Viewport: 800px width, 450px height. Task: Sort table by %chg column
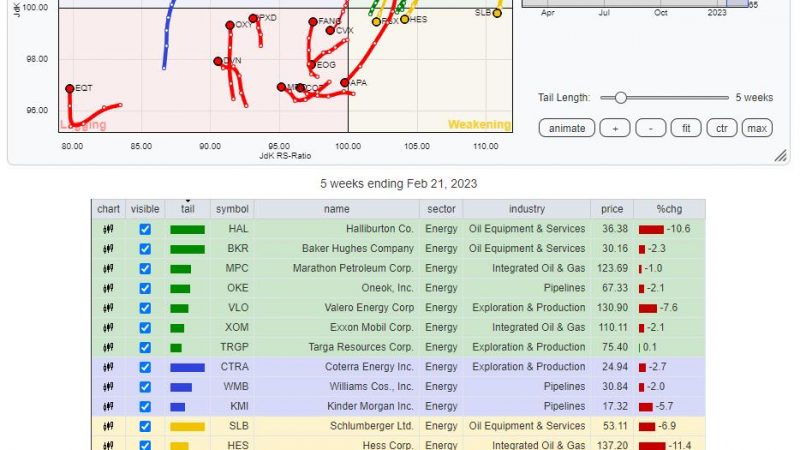coord(669,209)
